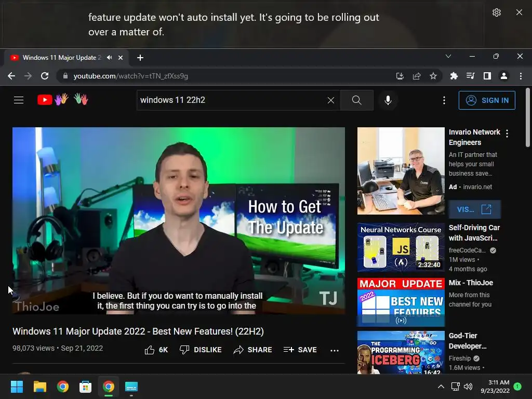
Task: Open options for Invario ad
Action: click(507, 134)
